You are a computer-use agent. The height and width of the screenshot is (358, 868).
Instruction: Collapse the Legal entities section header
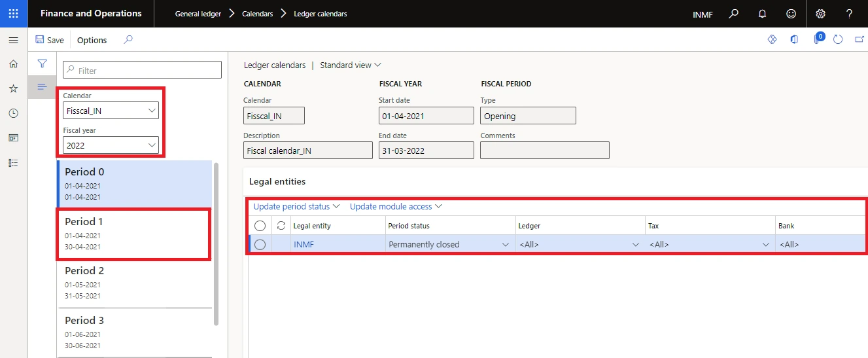(277, 181)
